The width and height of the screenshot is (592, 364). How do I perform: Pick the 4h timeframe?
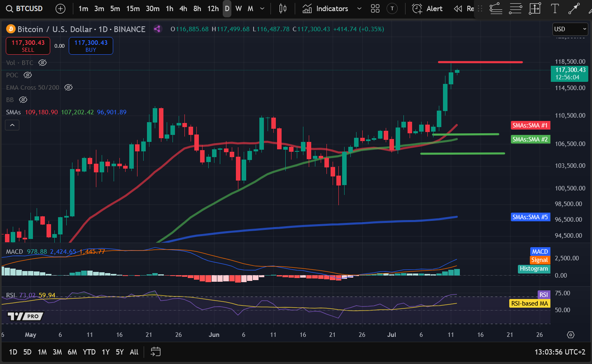pyautogui.click(x=183, y=9)
